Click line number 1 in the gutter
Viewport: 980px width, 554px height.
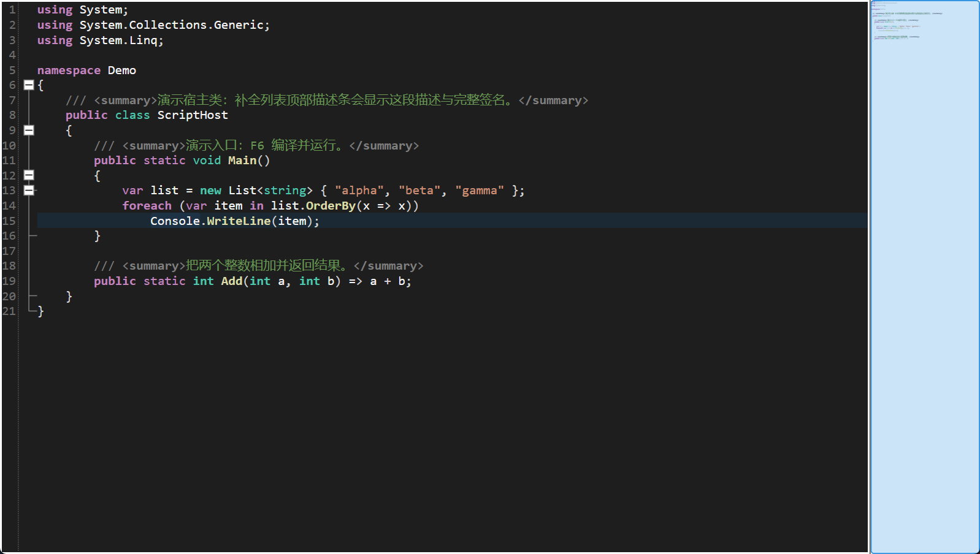12,10
